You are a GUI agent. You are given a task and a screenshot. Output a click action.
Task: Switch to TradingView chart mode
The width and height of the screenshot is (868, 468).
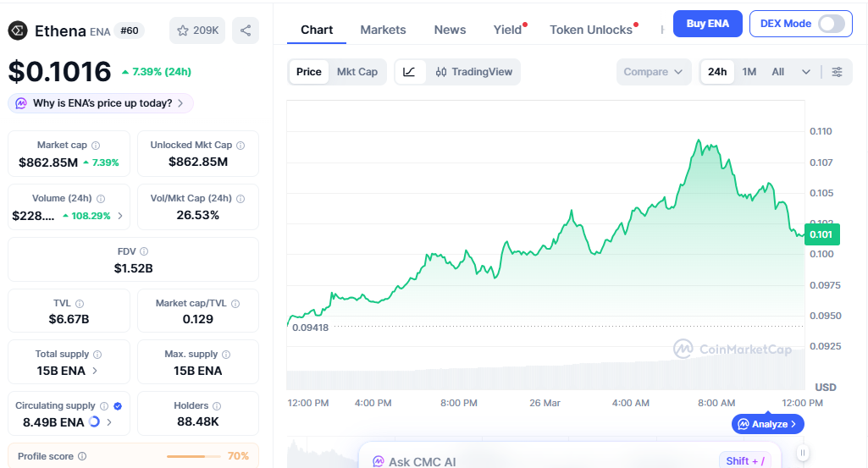pyautogui.click(x=474, y=72)
